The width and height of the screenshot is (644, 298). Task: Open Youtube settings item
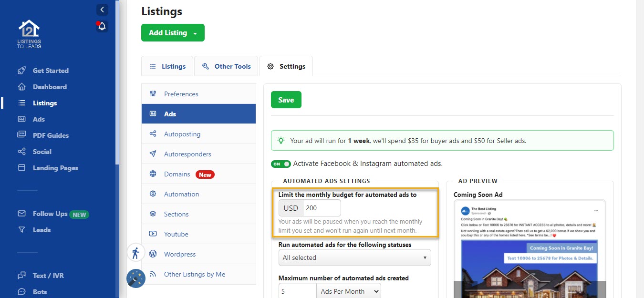[198, 234]
